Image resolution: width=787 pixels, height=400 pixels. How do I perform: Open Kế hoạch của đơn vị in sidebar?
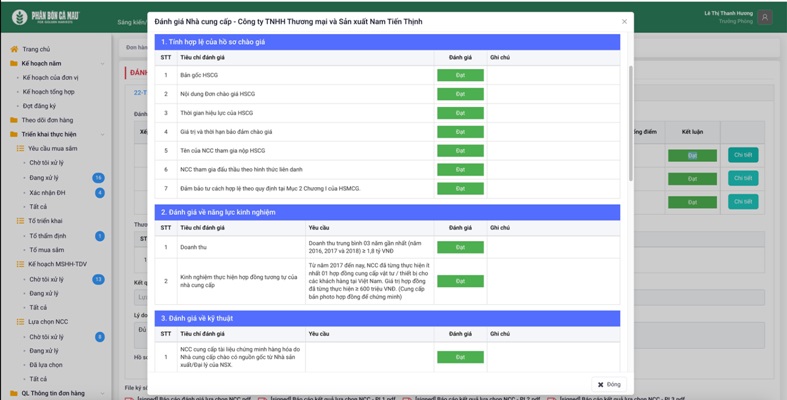coord(50,78)
